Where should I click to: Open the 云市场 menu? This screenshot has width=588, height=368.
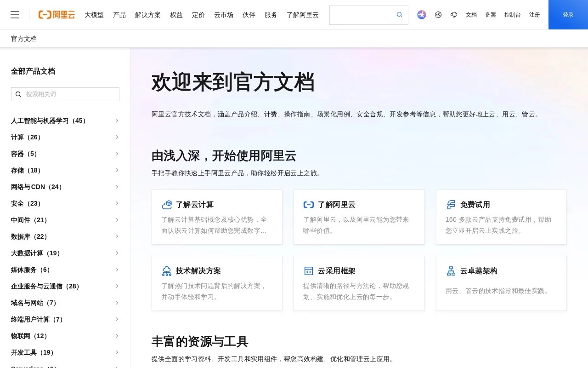click(224, 15)
